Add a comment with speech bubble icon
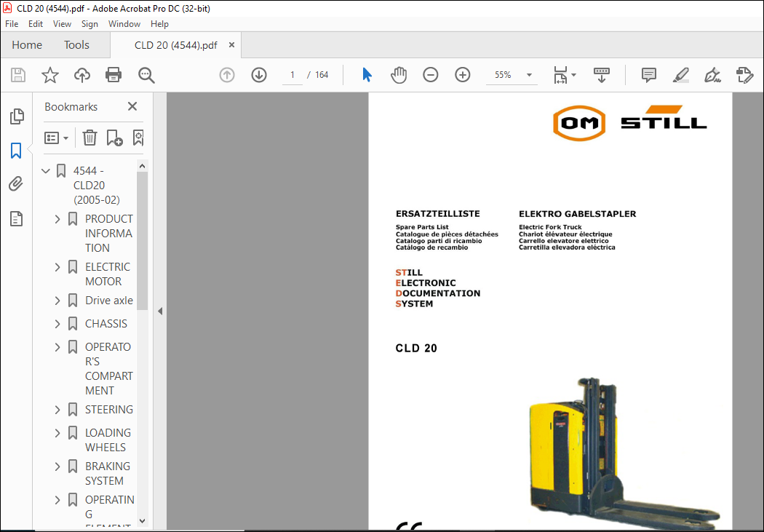The width and height of the screenshot is (764, 532). coord(648,75)
